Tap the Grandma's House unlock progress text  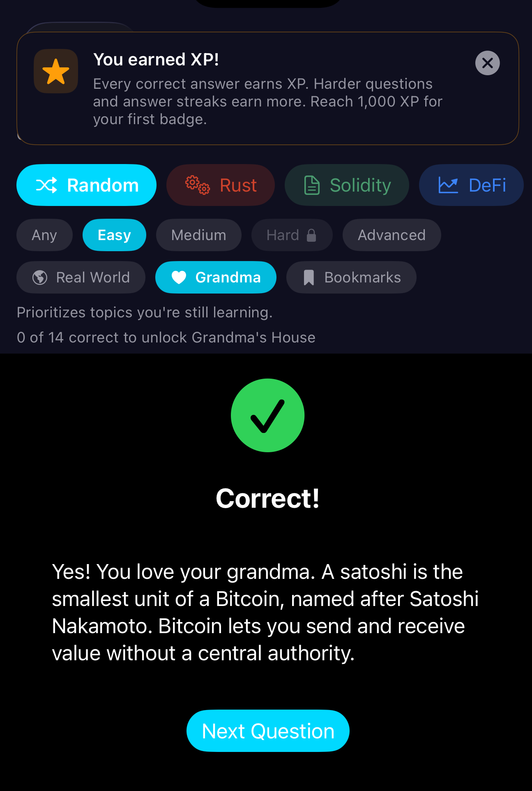click(166, 338)
